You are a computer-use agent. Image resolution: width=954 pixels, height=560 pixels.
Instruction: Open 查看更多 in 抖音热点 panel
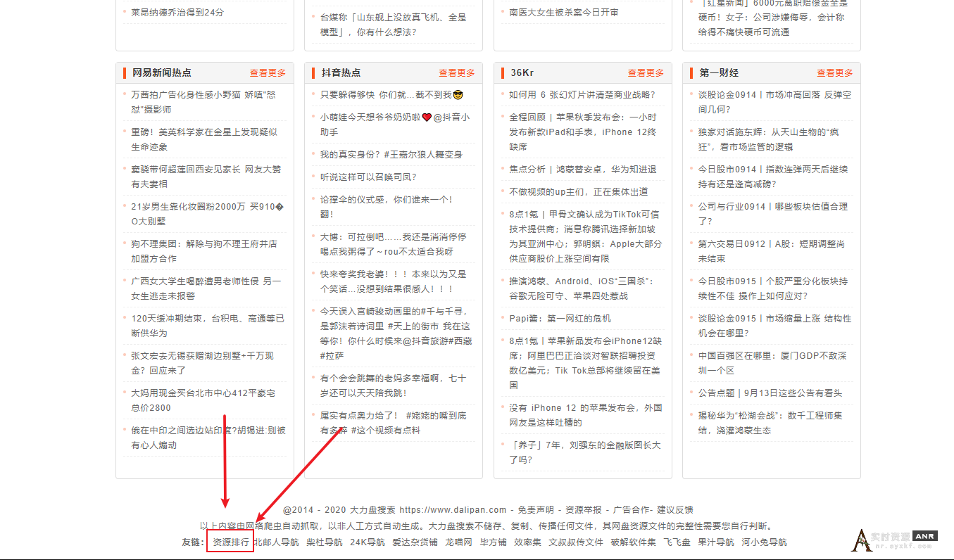tap(457, 73)
